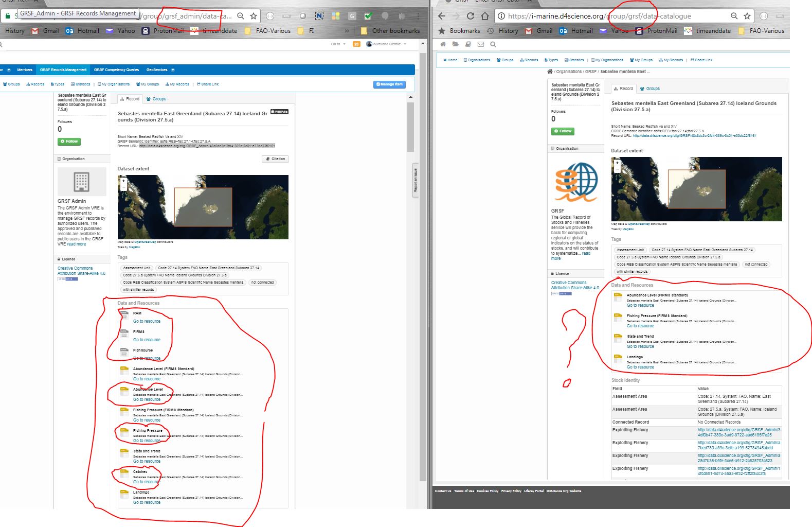Viewport: 812px width, 527px height.
Task: Open the orange notifications badge showing 20
Action: (356, 44)
